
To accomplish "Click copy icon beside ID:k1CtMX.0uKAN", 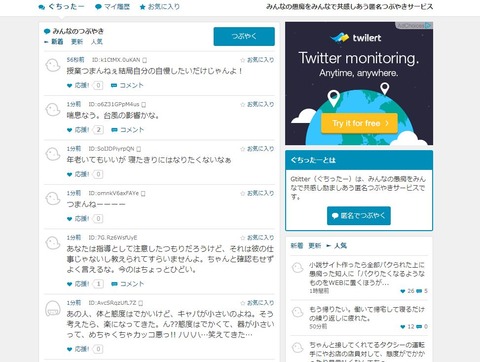I will point(145,60).
